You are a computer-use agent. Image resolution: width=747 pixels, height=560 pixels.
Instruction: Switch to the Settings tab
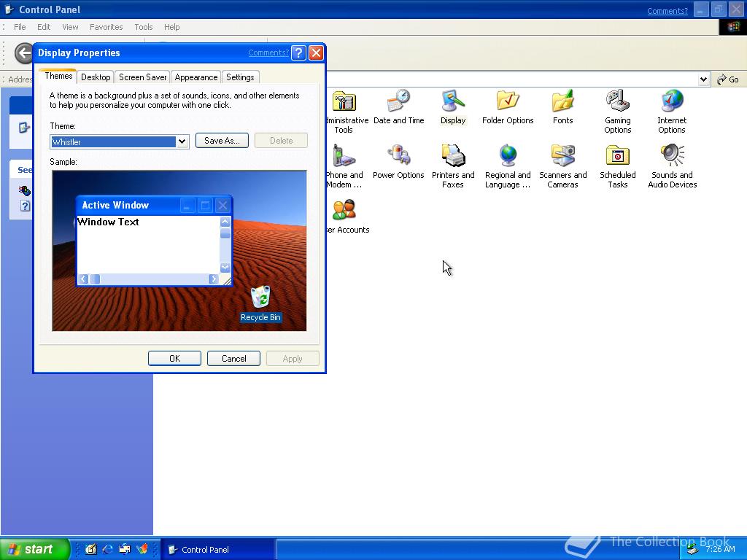pos(240,77)
